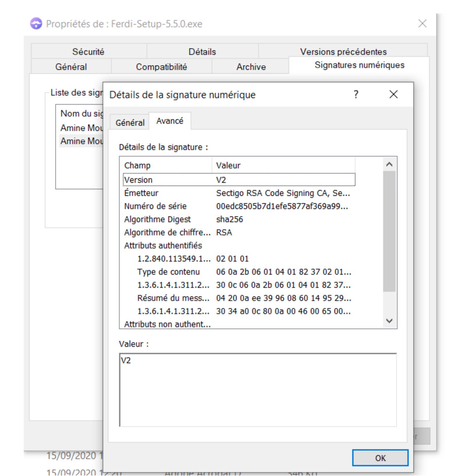Select the Avancé tab
This screenshot has height=476, width=460.
170,121
